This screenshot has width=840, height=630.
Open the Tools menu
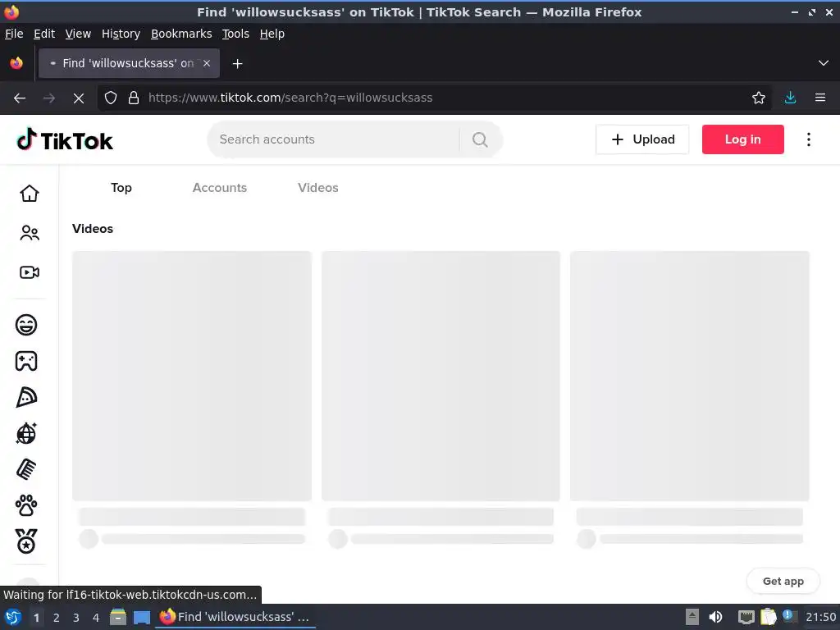(x=235, y=34)
